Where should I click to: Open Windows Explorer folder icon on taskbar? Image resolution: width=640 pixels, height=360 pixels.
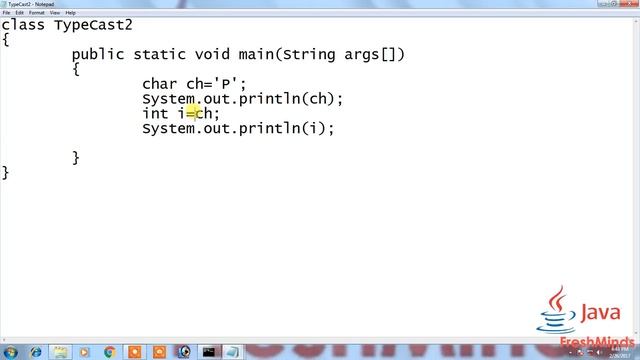[60, 352]
